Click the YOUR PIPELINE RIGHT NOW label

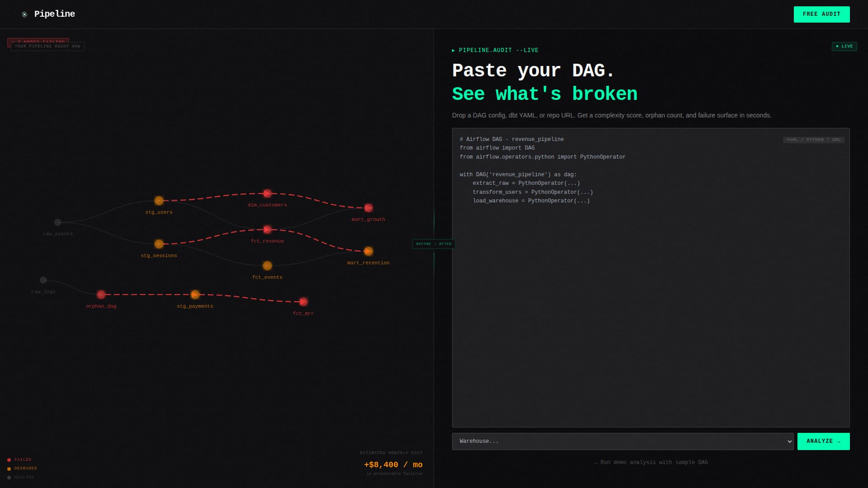click(x=47, y=47)
